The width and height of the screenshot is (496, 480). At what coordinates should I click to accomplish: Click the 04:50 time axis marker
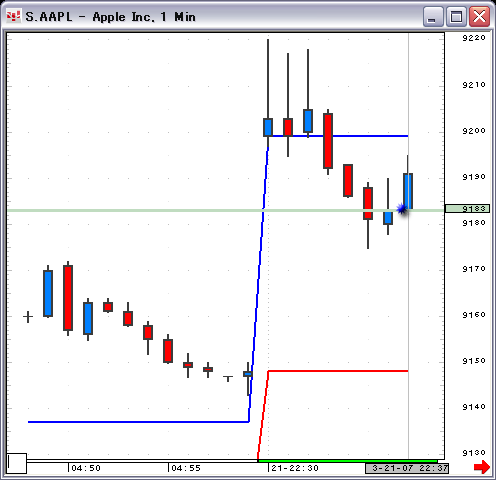pos(86,468)
